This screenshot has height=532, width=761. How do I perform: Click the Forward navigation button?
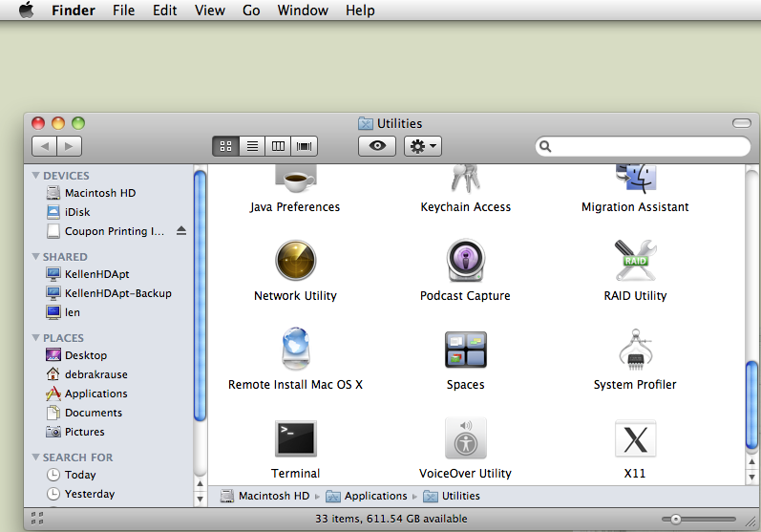point(70,146)
